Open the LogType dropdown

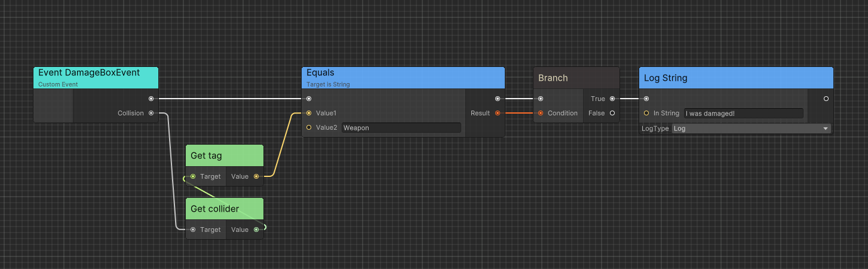pyautogui.click(x=751, y=129)
